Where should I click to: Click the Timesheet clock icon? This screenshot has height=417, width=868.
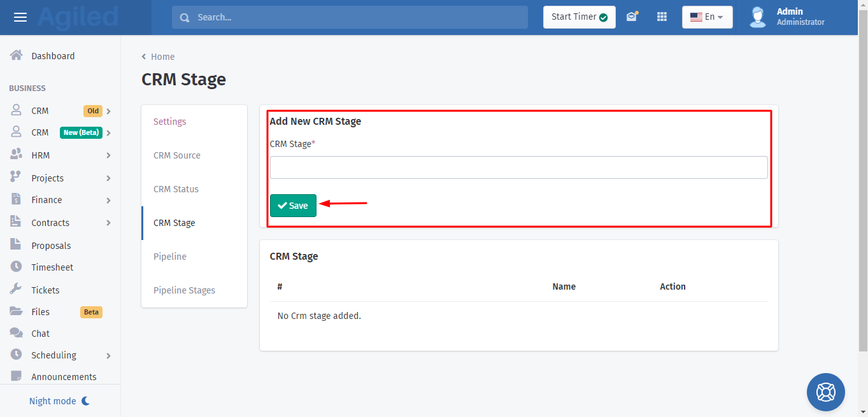[17, 267]
